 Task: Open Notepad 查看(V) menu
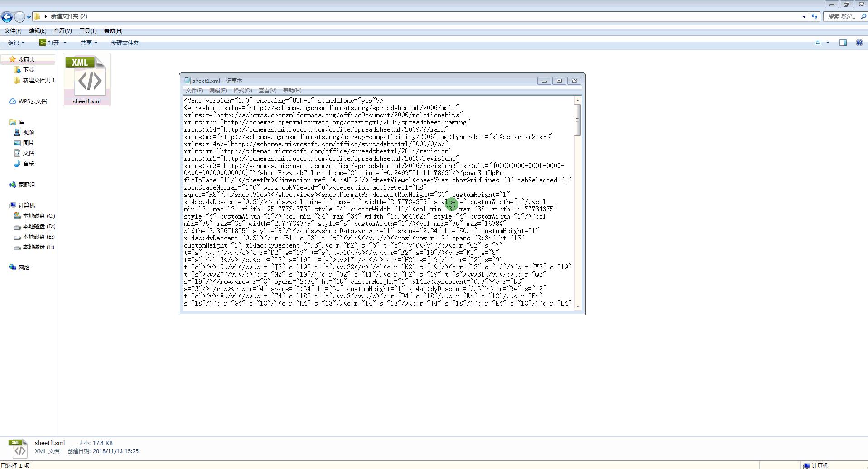pyautogui.click(x=267, y=91)
